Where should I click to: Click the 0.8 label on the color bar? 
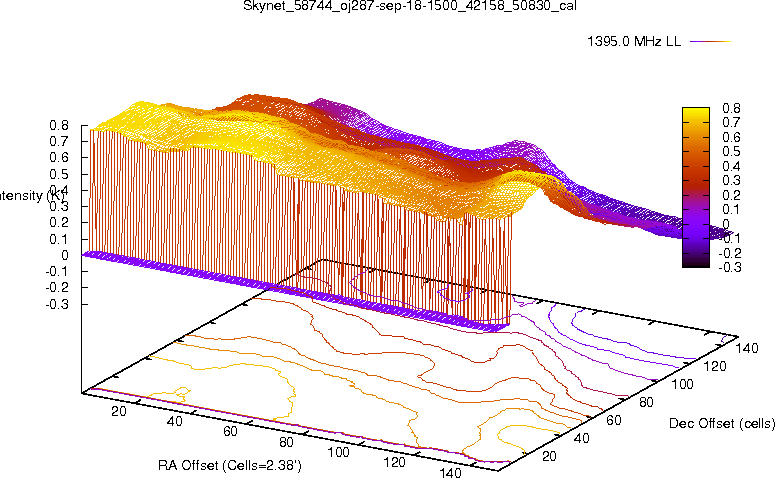[x=732, y=108]
